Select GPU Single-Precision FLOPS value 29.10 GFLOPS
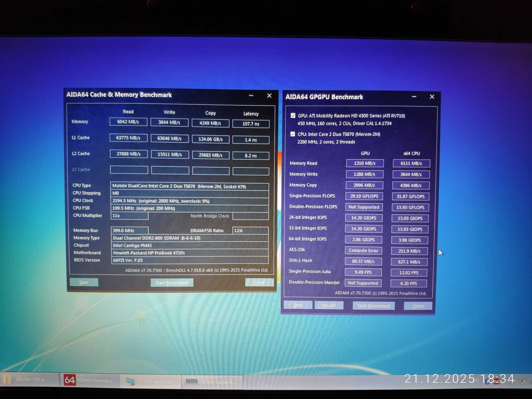This screenshot has width=532, height=399. (x=364, y=196)
